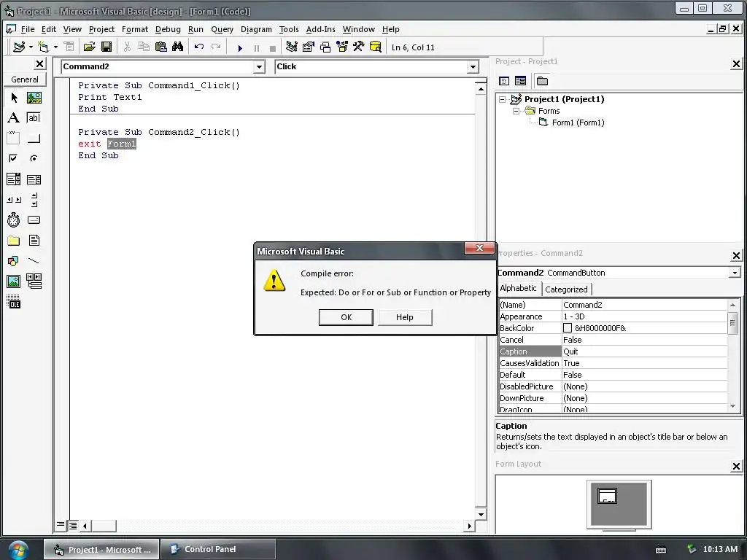747x560 pixels.
Task: Open the Command2 object dropdown
Action: (259, 66)
